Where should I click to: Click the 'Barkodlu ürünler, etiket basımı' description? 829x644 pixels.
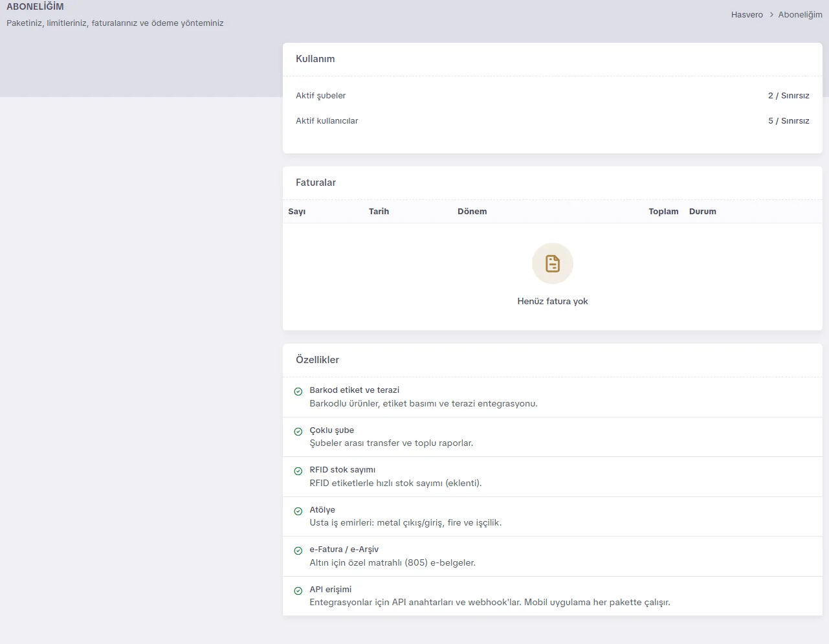click(424, 404)
